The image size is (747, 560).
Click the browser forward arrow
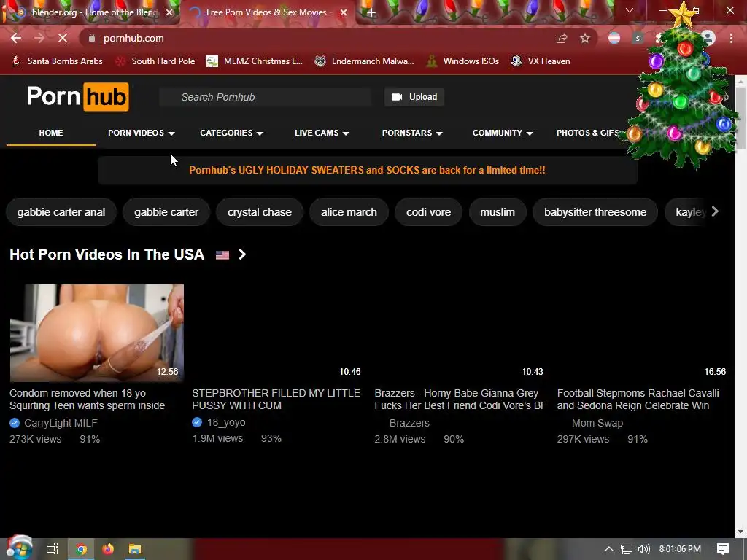(x=39, y=38)
